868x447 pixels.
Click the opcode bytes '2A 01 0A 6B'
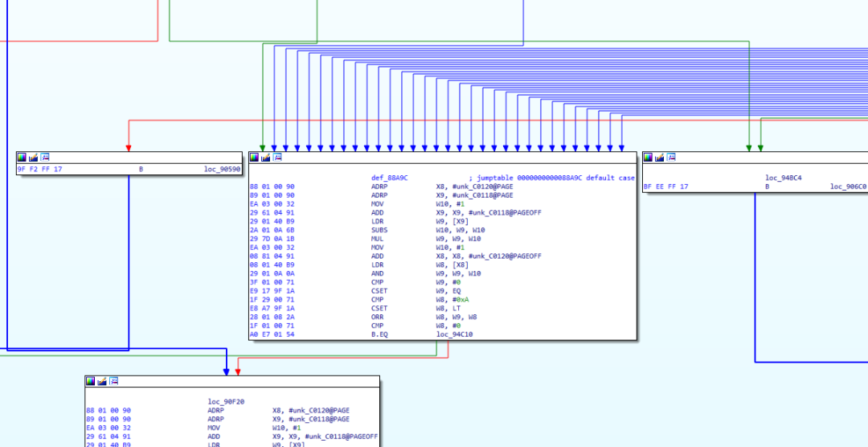pos(272,230)
